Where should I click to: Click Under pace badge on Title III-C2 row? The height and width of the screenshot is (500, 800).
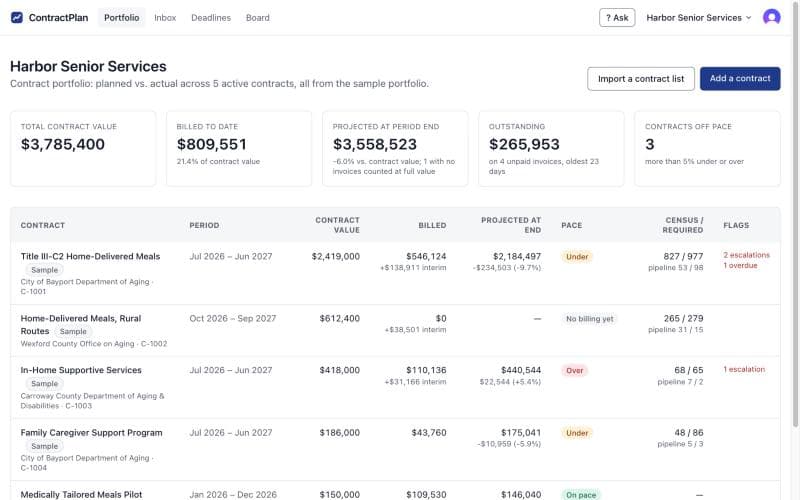pos(577,257)
